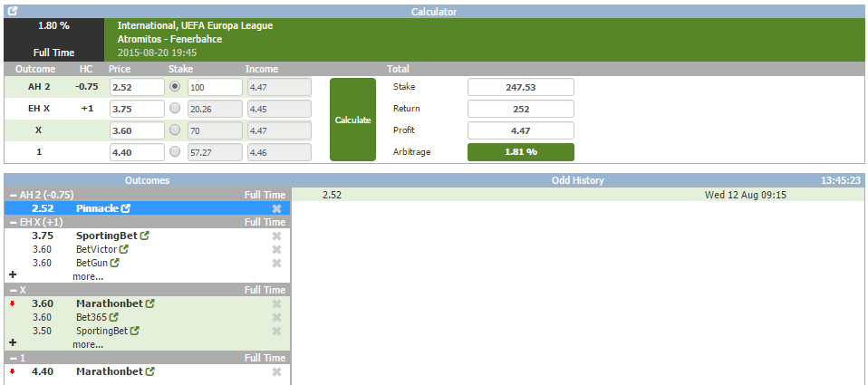This screenshot has height=385, width=868.
Task: Open SportingBet external link for 3.75 odds
Action: 145,236
